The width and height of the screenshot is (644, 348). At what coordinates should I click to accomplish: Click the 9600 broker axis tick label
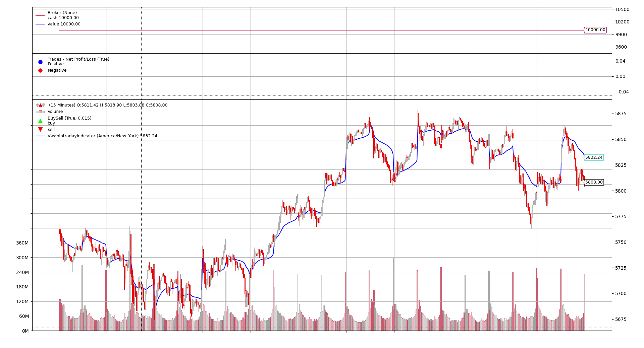point(621,47)
